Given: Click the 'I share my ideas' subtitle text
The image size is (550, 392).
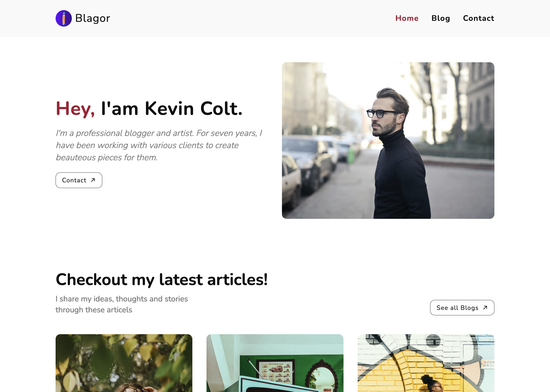Looking at the screenshot, I should [122, 304].
